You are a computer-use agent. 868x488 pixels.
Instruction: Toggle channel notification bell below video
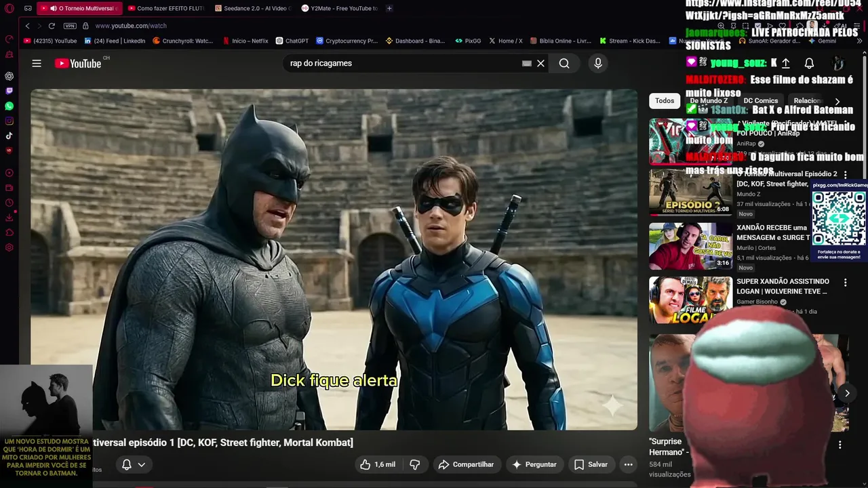point(126,464)
